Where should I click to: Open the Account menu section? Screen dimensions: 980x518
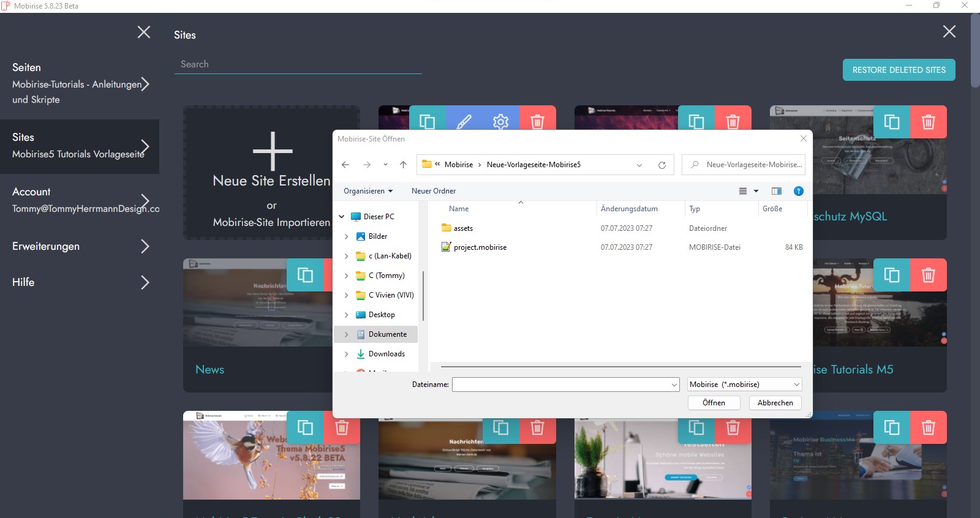(x=80, y=200)
